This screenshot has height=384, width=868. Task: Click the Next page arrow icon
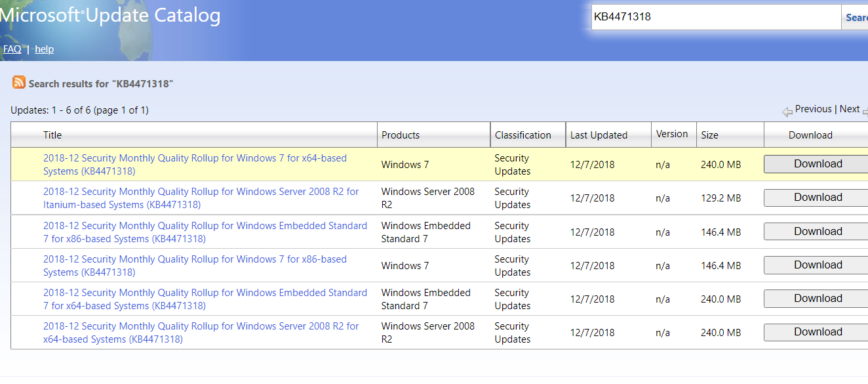(x=865, y=111)
